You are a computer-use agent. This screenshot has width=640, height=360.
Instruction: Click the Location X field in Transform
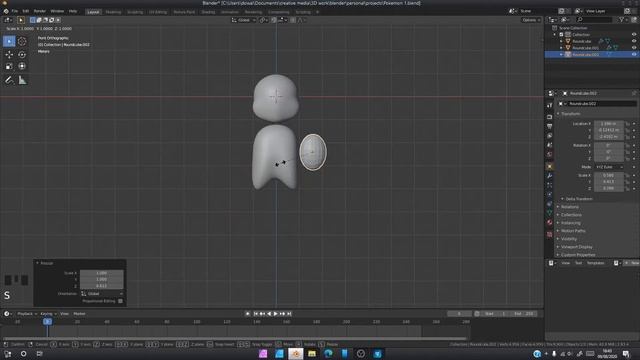click(x=609, y=124)
